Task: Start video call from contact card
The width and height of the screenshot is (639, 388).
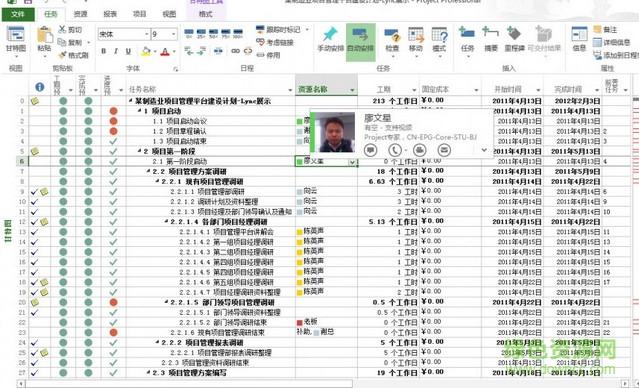Action: click(420, 150)
